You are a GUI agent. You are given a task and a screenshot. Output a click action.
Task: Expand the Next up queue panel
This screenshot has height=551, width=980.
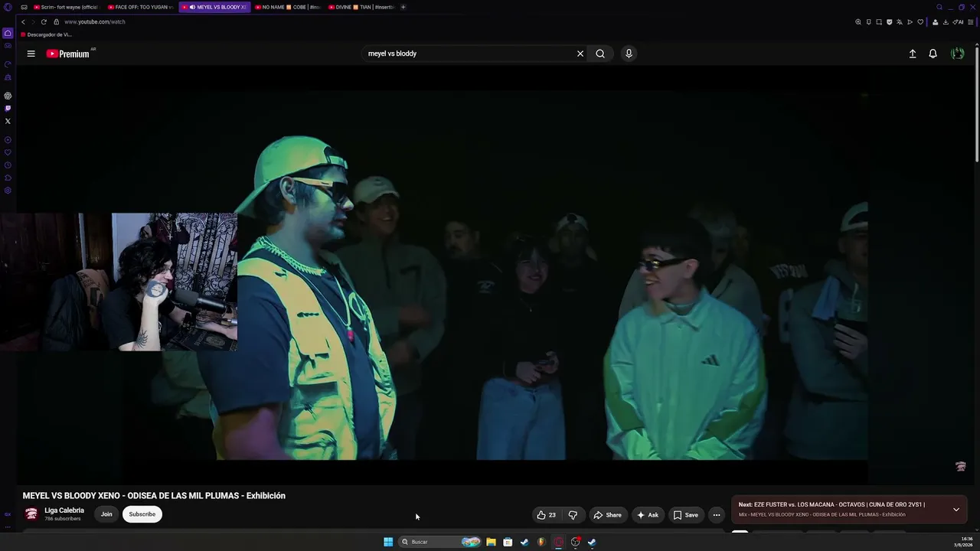point(956,509)
